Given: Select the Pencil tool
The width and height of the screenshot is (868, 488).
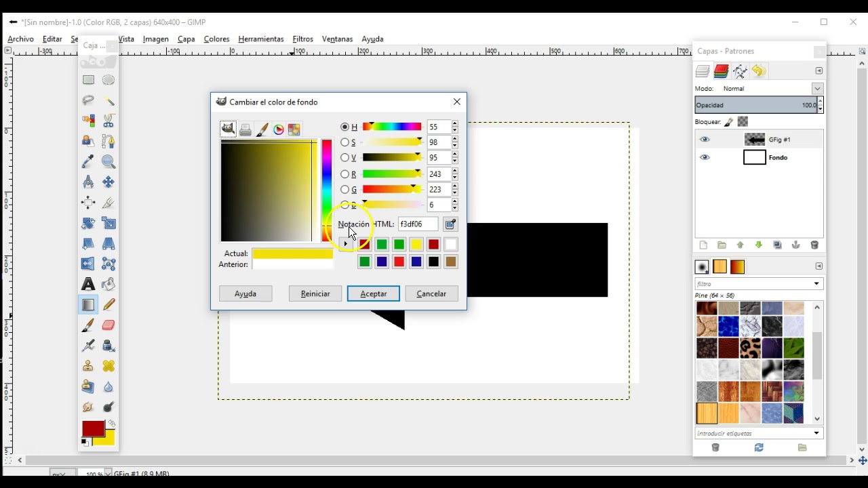Looking at the screenshot, I should [x=108, y=304].
